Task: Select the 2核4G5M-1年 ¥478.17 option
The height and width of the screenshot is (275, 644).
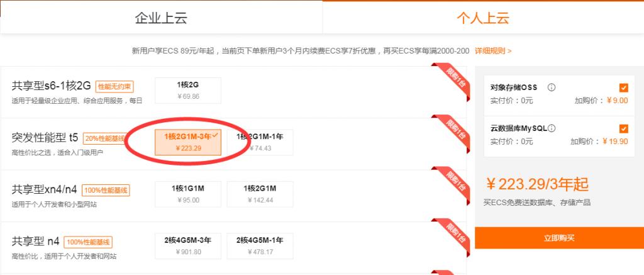Action: (260, 246)
